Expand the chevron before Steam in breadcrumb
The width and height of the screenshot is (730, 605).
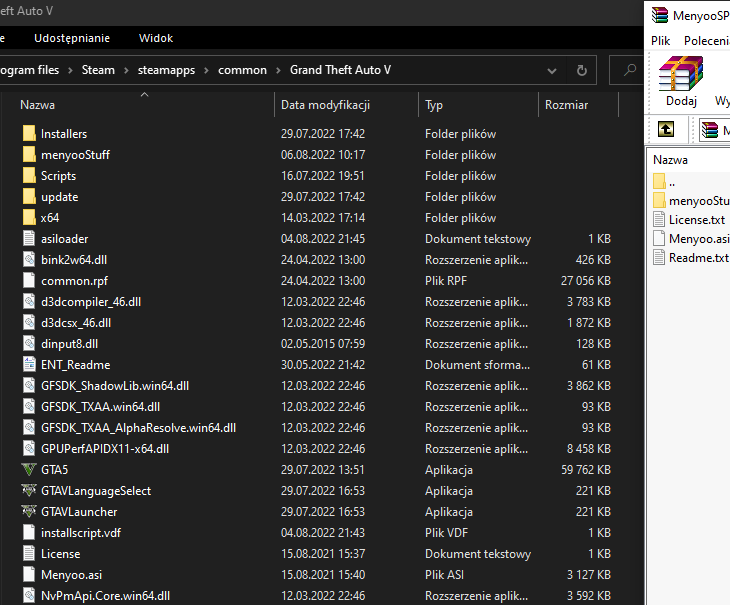click(70, 70)
